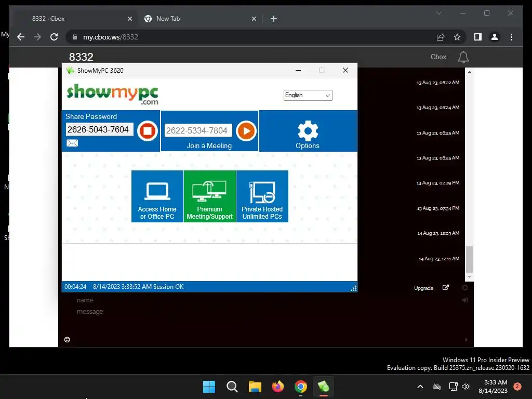Open Chrome profile menu

tap(495, 37)
